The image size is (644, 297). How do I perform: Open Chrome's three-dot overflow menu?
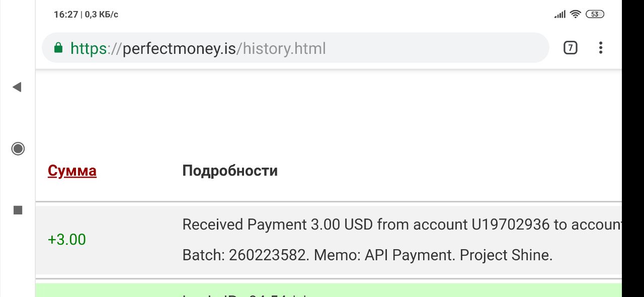pos(601,48)
